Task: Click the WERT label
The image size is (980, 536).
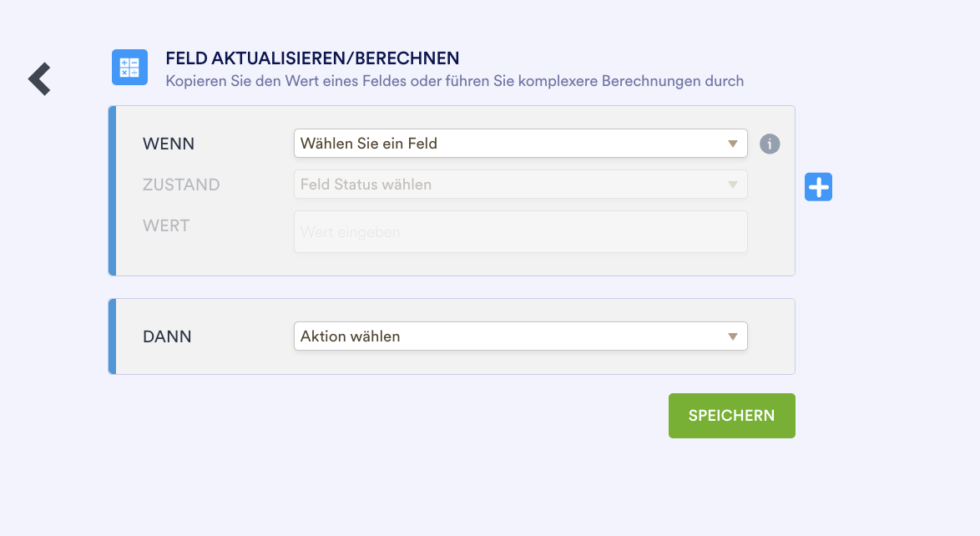Action: [166, 225]
